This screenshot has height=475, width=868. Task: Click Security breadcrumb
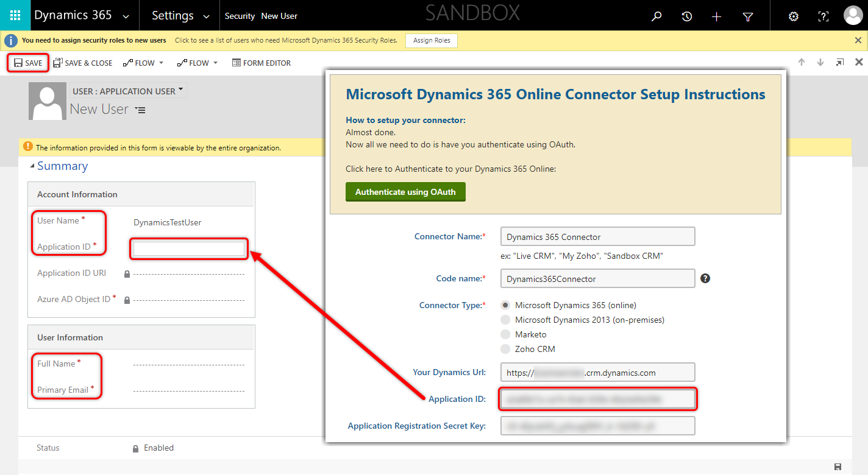pos(240,16)
